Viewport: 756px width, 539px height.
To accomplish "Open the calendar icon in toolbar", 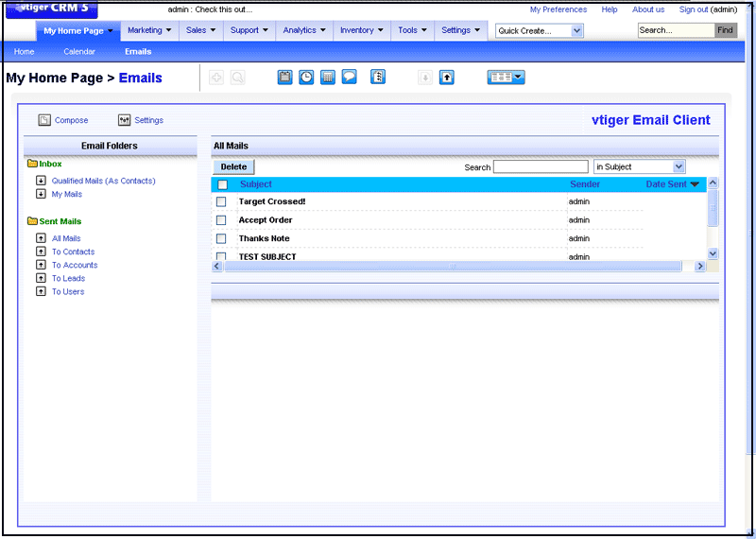I will [285, 78].
